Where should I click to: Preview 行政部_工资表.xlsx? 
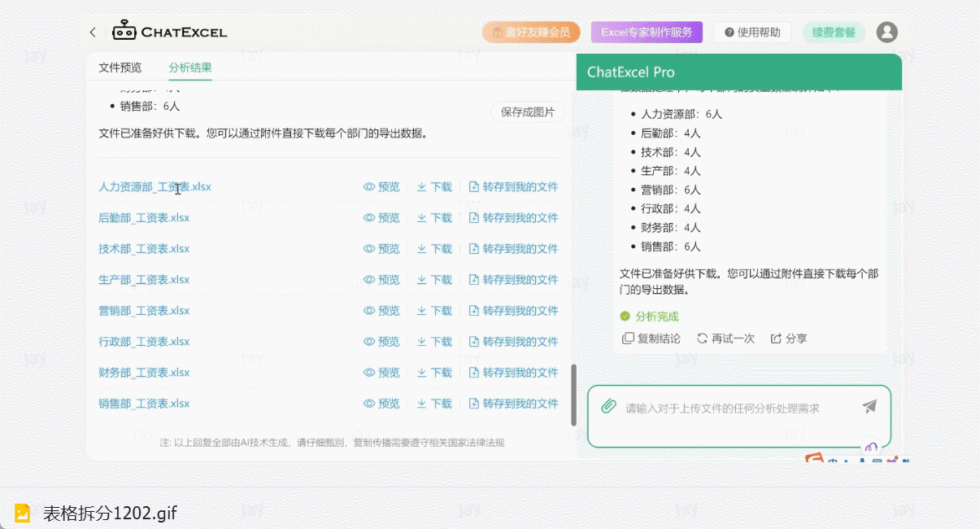(381, 342)
